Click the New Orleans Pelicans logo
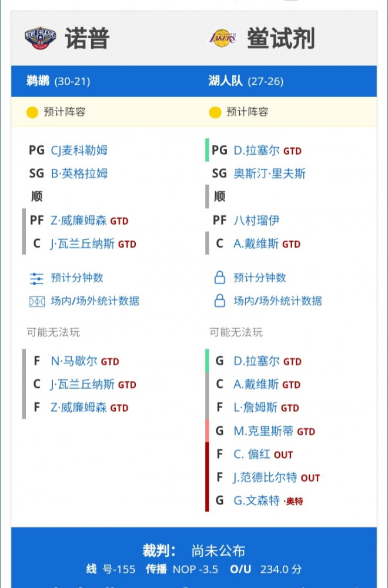The height and width of the screenshot is (588, 388). 40,38
